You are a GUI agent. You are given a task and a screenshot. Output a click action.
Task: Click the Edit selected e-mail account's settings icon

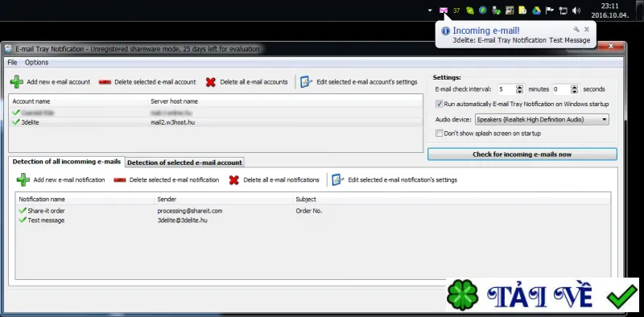[x=307, y=82]
